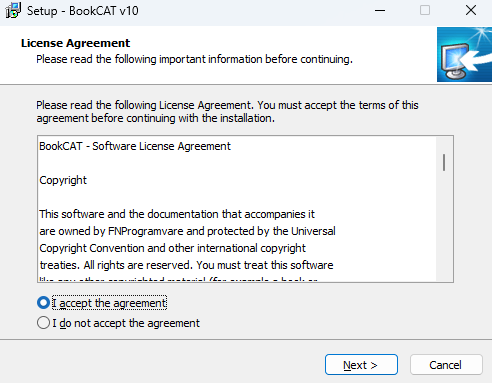Click the license text scrollbar thumb
Viewport: 492px width, 383px height.
pos(444,162)
